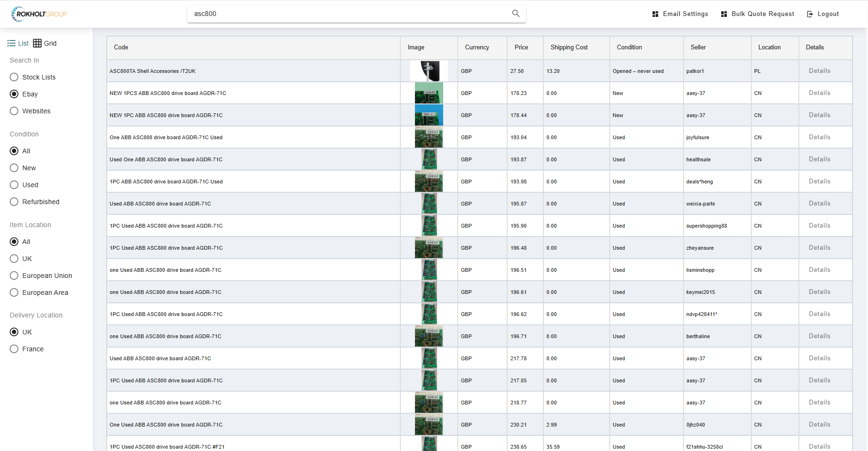
Task: Switch to Grid view icon
Action: pyautogui.click(x=38, y=43)
